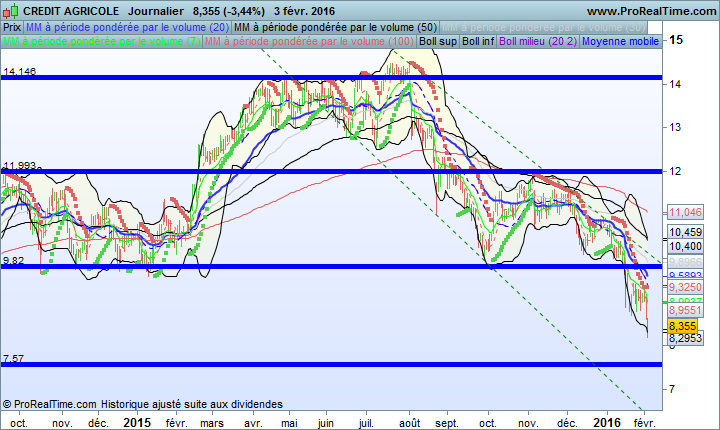The image size is (720, 430).
Task: Select the green volume-weighted MM (7) label
Action: pyautogui.click(x=101, y=41)
